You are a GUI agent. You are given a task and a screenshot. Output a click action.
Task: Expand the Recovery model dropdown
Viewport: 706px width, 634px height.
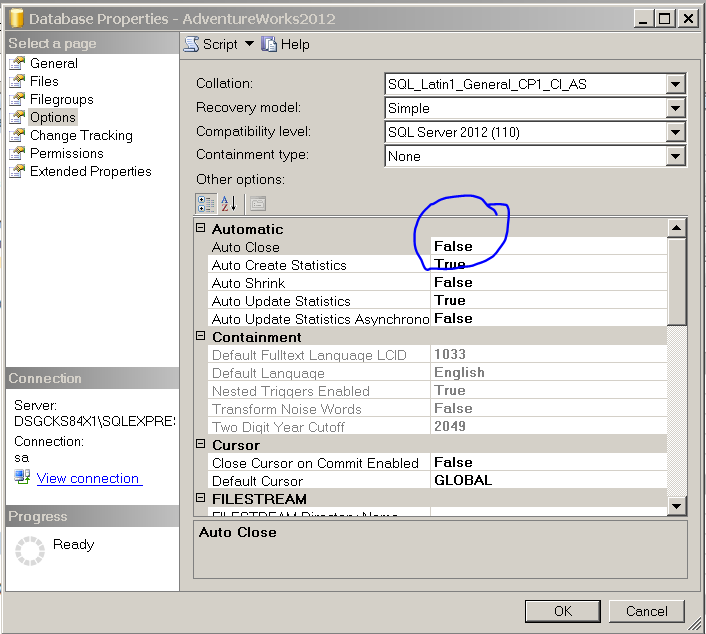(675, 109)
